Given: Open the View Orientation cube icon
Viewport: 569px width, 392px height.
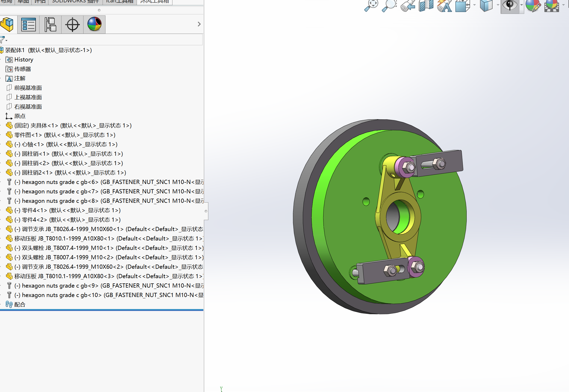Looking at the screenshot, I should (x=462, y=5).
